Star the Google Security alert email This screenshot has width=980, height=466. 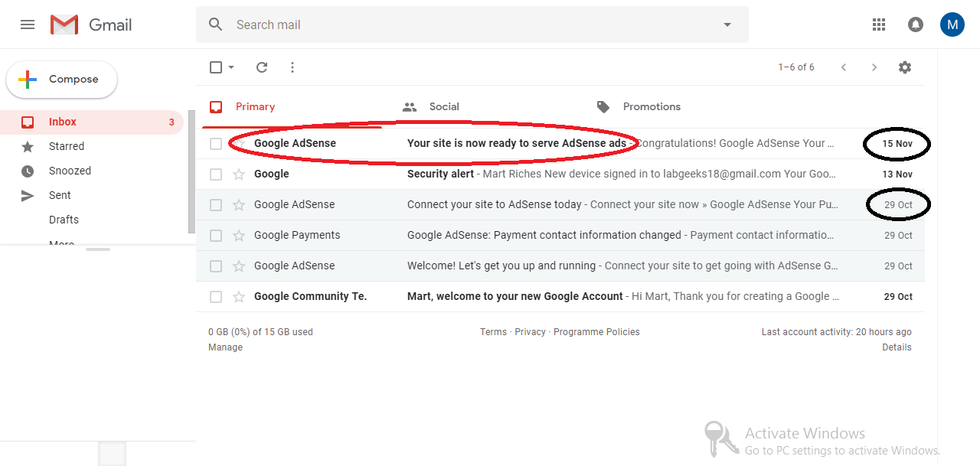point(239,174)
